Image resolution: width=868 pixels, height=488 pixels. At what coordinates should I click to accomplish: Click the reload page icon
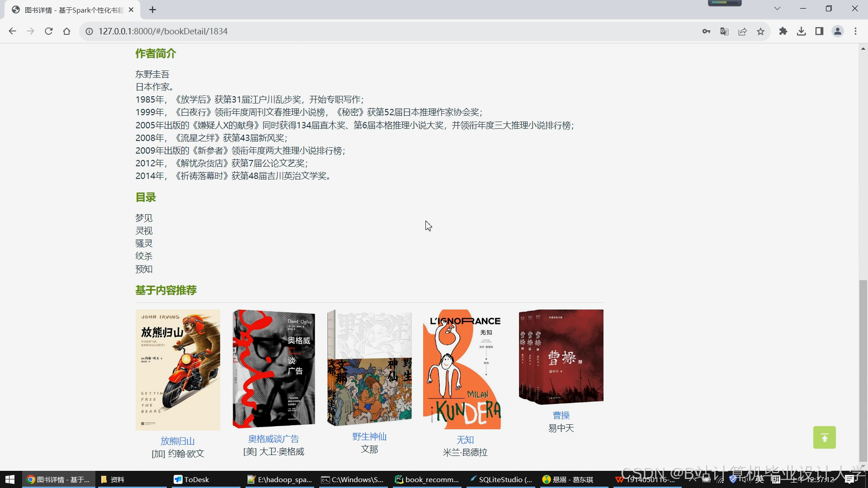click(x=48, y=31)
